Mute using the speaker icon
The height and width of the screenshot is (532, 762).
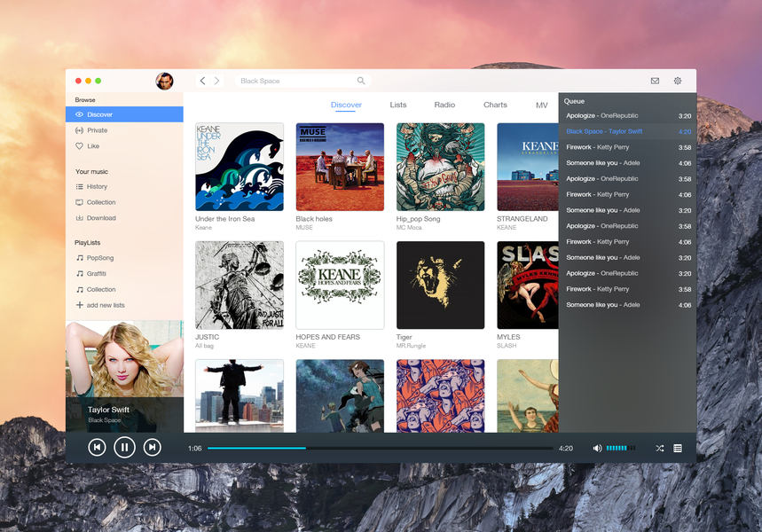(x=597, y=449)
